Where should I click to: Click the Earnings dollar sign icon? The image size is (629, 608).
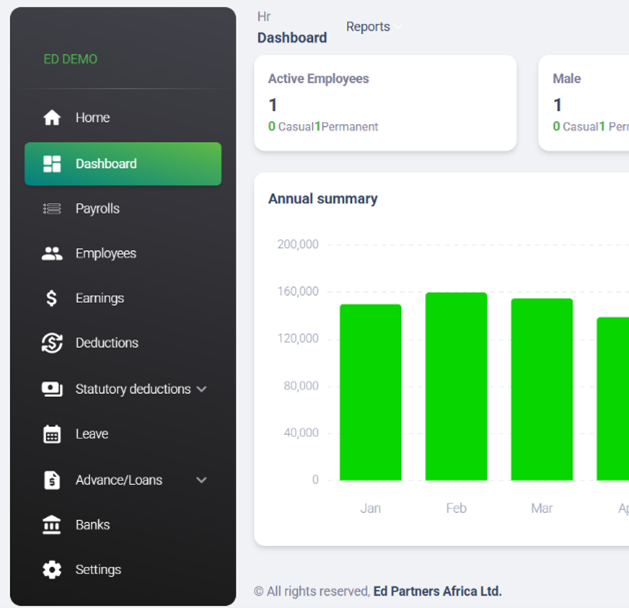[52, 298]
